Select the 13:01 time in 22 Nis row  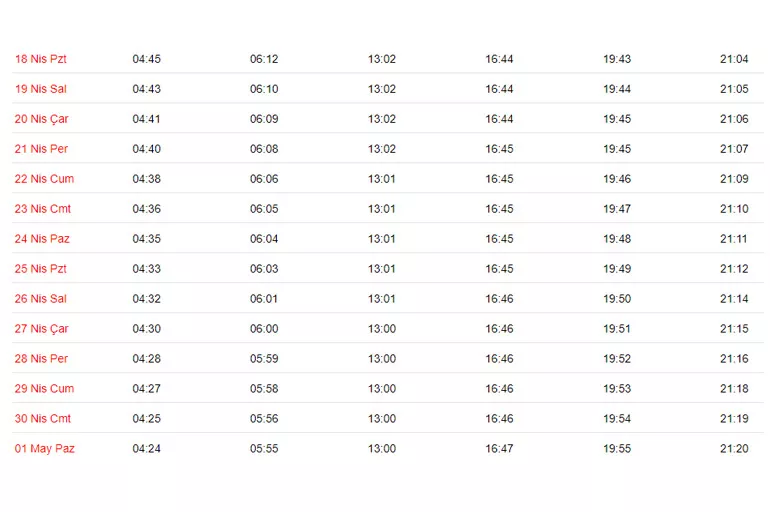(382, 179)
